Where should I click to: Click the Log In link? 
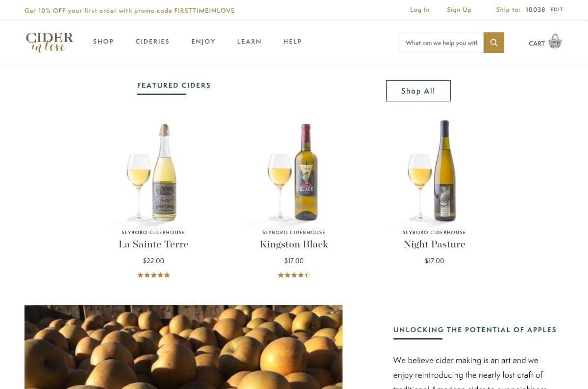420,10
